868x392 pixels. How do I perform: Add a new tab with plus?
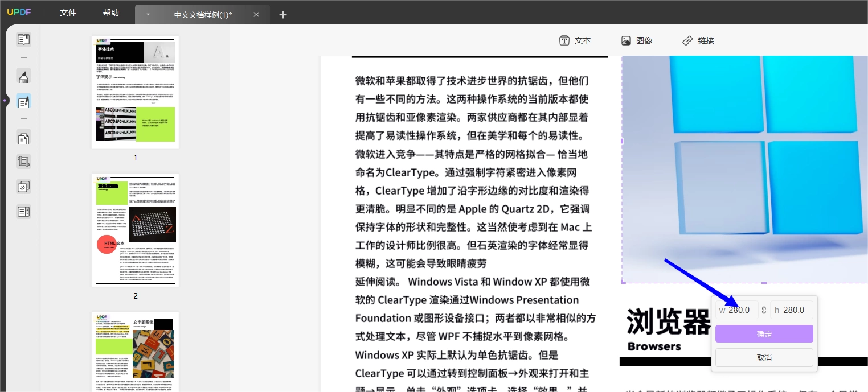tap(283, 15)
